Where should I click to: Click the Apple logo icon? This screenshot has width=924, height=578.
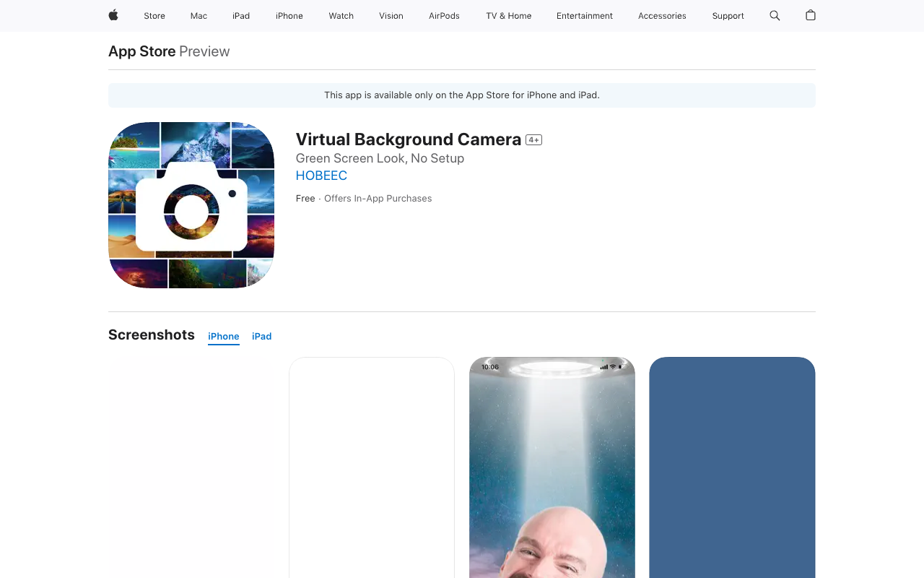[x=113, y=15]
